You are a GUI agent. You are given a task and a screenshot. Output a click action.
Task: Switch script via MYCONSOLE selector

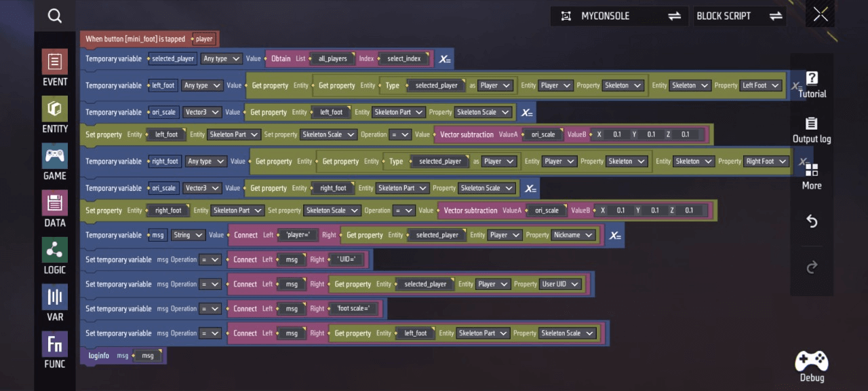coord(620,16)
